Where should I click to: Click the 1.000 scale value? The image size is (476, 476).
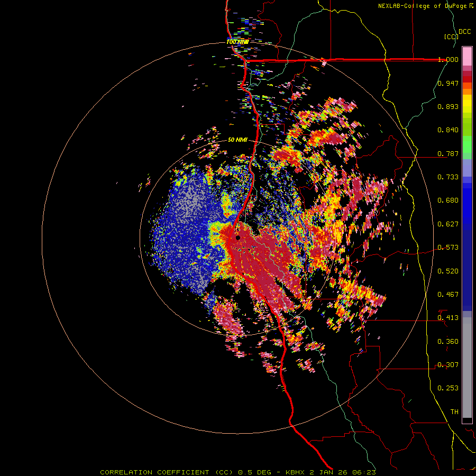click(x=448, y=59)
